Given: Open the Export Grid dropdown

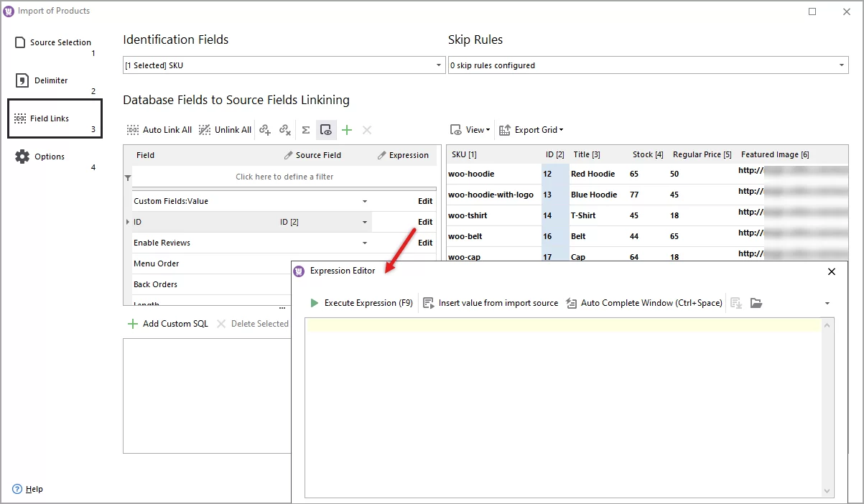Looking at the screenshot, I should (531, 130).
